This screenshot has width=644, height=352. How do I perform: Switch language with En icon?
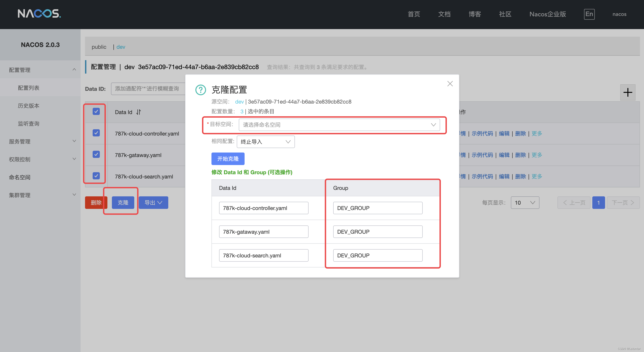(589, 14)
